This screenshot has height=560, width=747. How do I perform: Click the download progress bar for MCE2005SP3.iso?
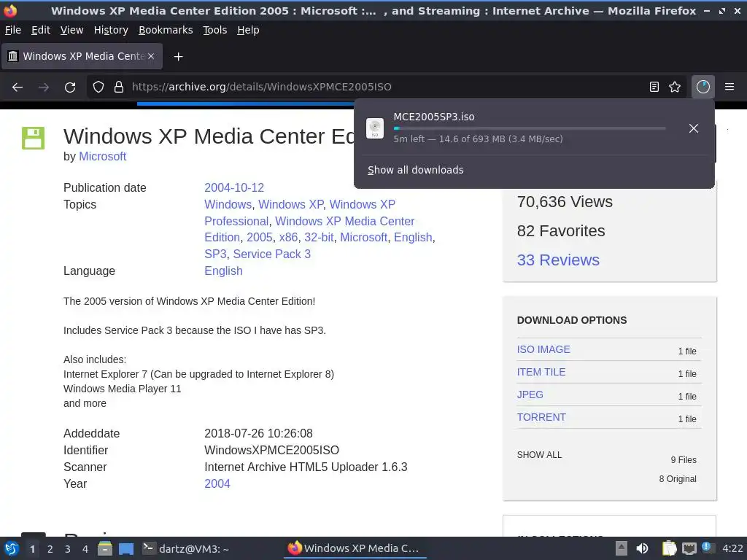click(x=530, y=128)
